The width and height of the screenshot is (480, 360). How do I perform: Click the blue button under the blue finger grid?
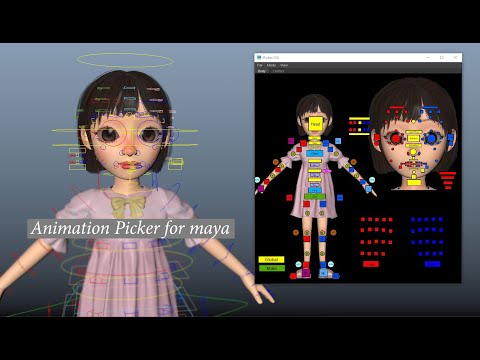[x=432, y=264]
